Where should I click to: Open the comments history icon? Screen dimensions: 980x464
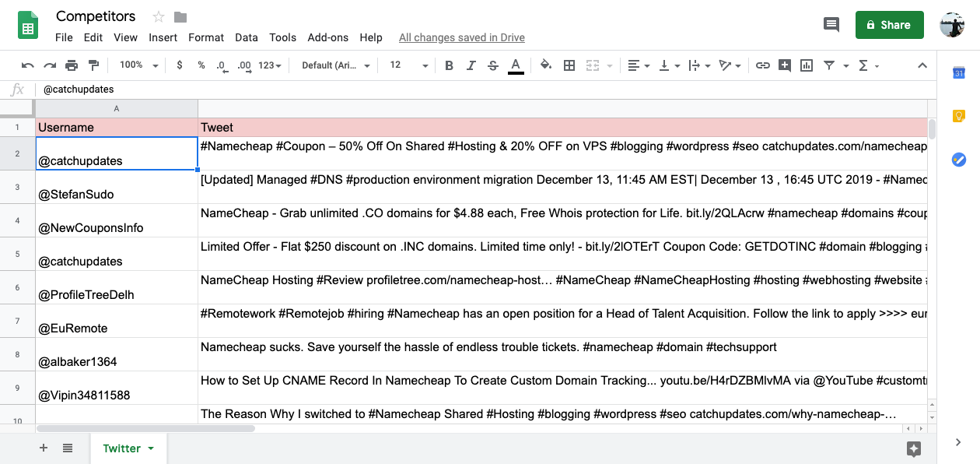click(831, 25)
